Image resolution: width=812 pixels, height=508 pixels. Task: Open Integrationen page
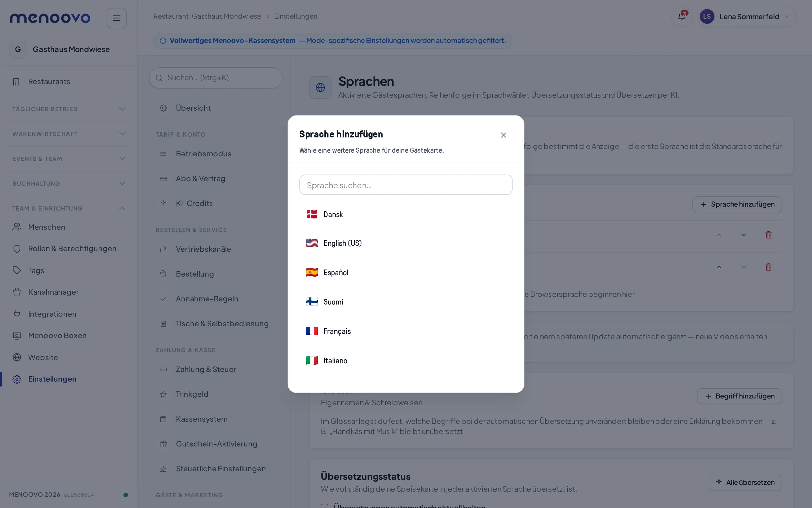point(69,314)
